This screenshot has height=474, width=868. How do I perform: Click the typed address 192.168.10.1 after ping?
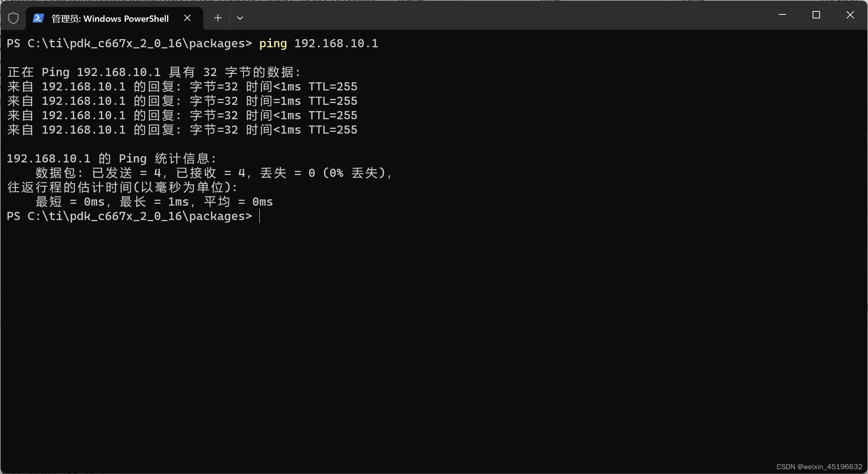(336, 44)
